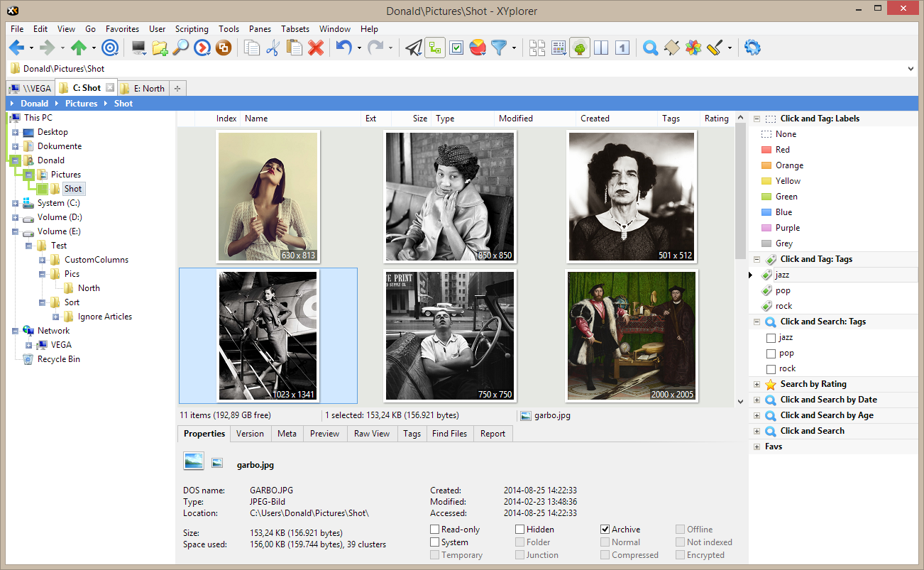Open the Scripting menu
The width and height of the screenshot is (924, 570).
192,29
